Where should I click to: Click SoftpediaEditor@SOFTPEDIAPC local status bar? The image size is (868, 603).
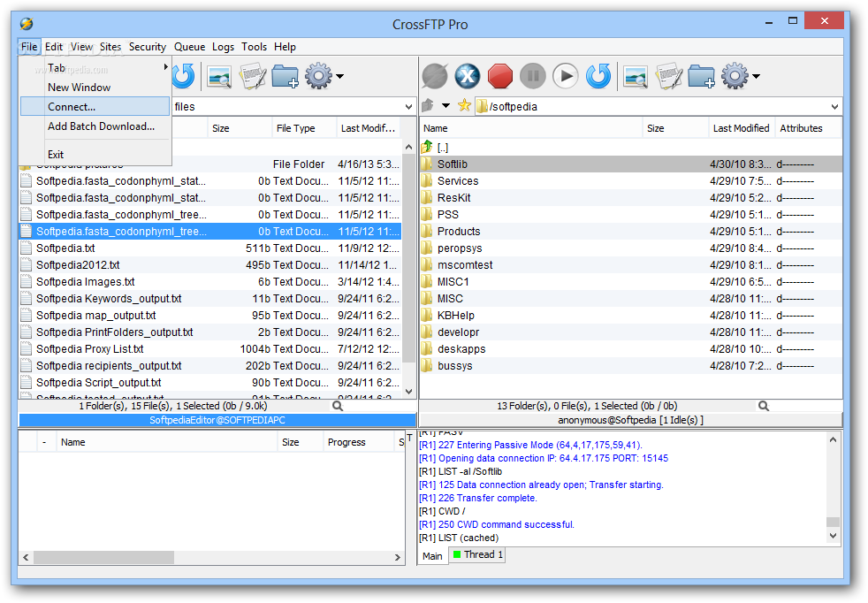tap(217, 420)
